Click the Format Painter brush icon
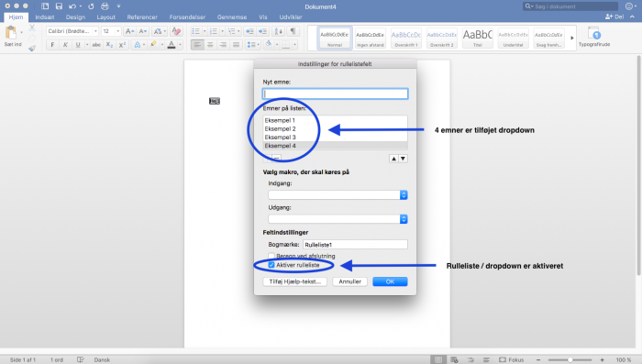 (x=32, y=48)
